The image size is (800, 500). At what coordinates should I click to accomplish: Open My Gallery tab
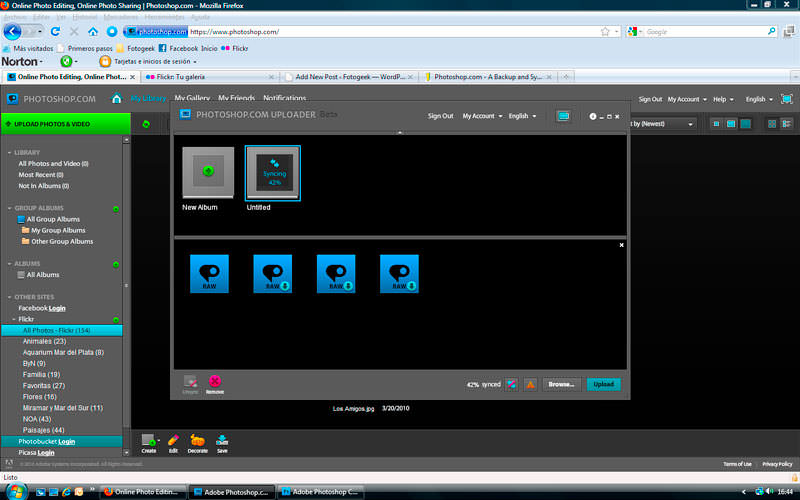[192, 98]
